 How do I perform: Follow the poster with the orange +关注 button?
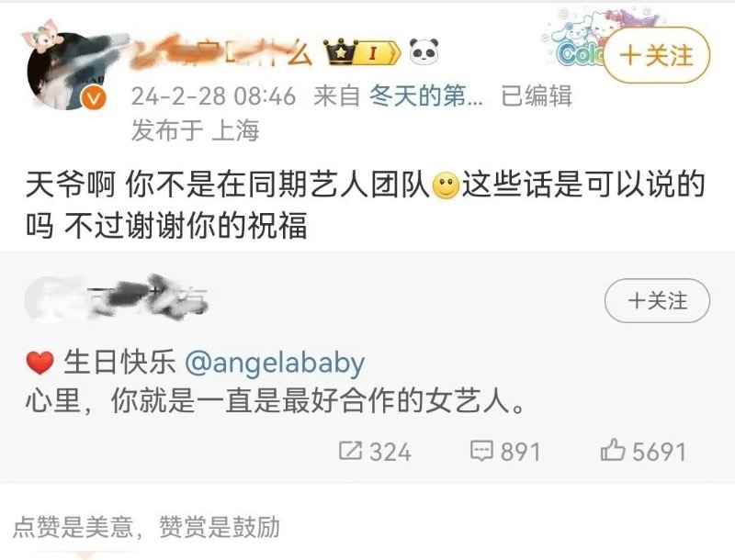click(656, 55)
